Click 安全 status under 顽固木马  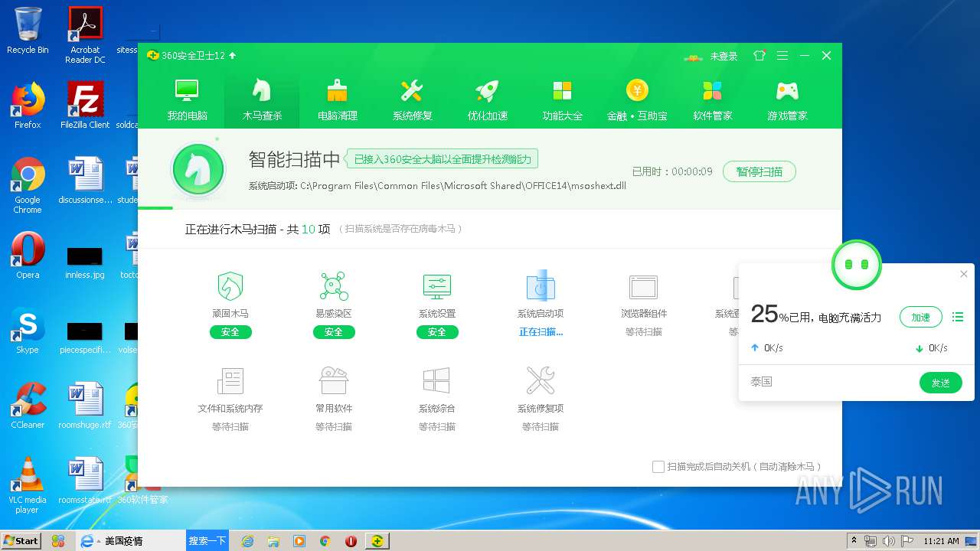pyautogui.click(x=230, y=332)
